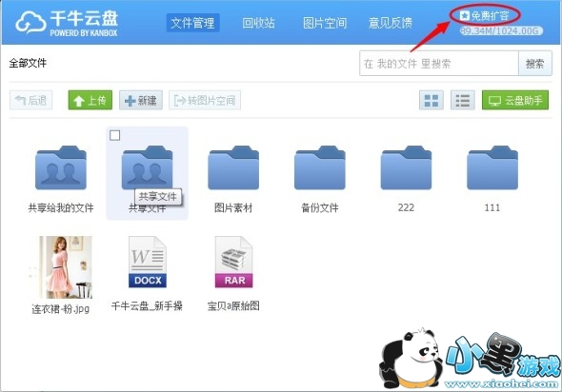Click the green 上传 upload button
Viewport: 562px width, 392px height.
coord(90,100)
